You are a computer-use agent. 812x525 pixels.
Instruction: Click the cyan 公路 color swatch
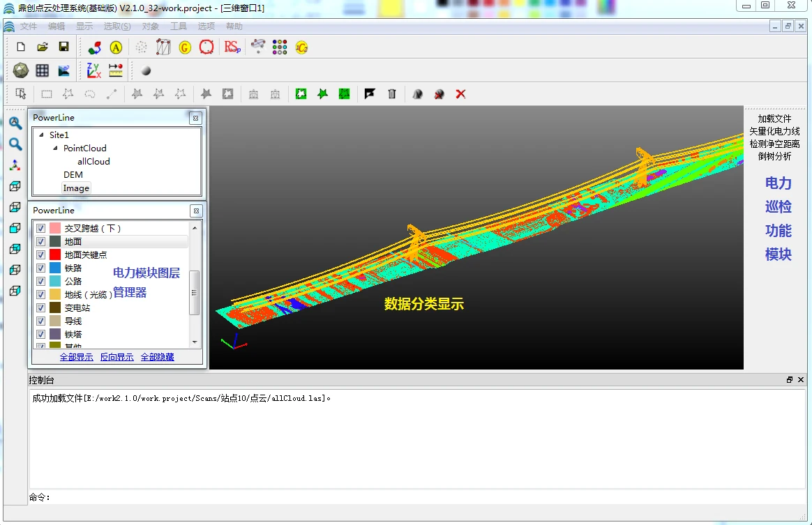(x=55, y=281)
